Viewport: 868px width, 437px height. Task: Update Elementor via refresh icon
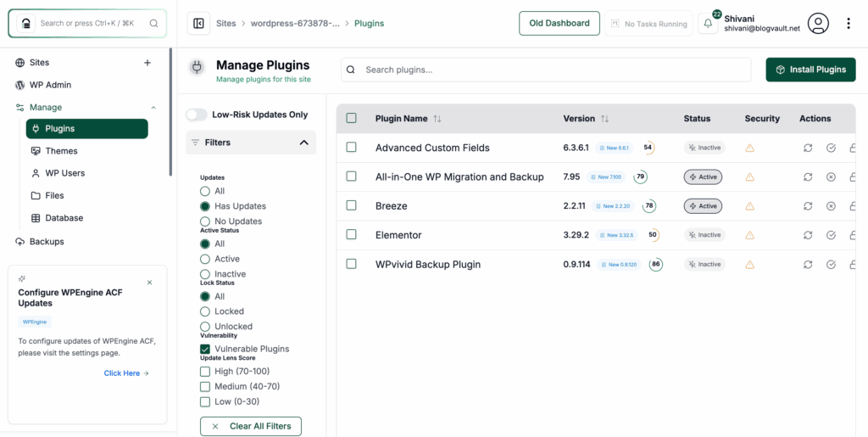[808, 235]
